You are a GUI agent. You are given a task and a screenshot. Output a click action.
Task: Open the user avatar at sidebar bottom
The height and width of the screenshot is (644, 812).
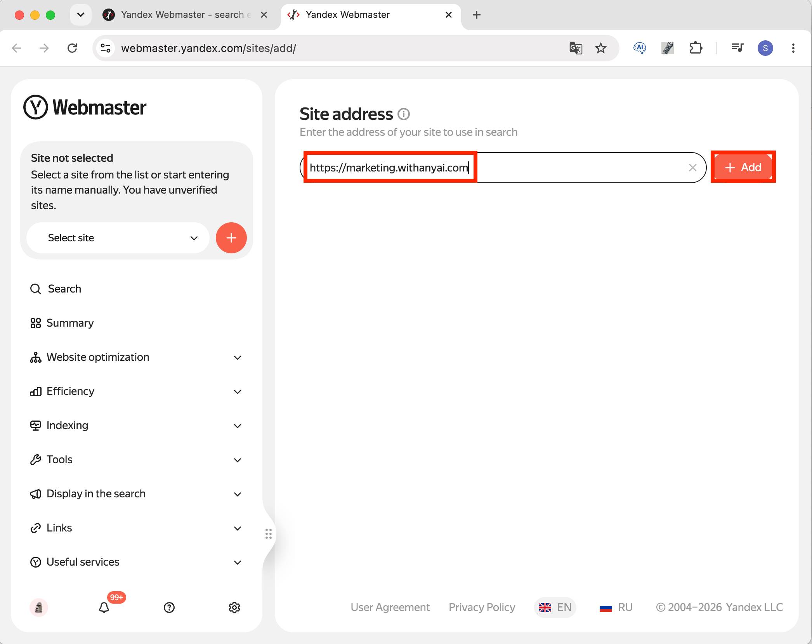tap(39, 607)
